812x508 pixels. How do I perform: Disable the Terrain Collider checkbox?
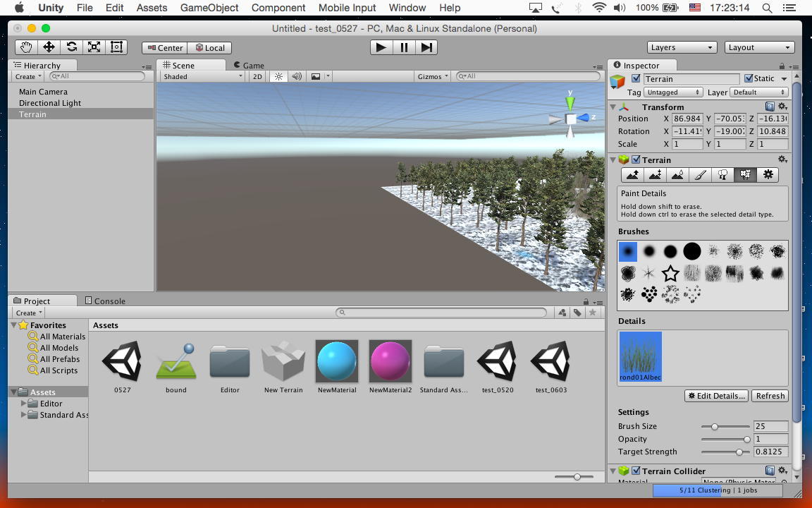click(636, 471)
